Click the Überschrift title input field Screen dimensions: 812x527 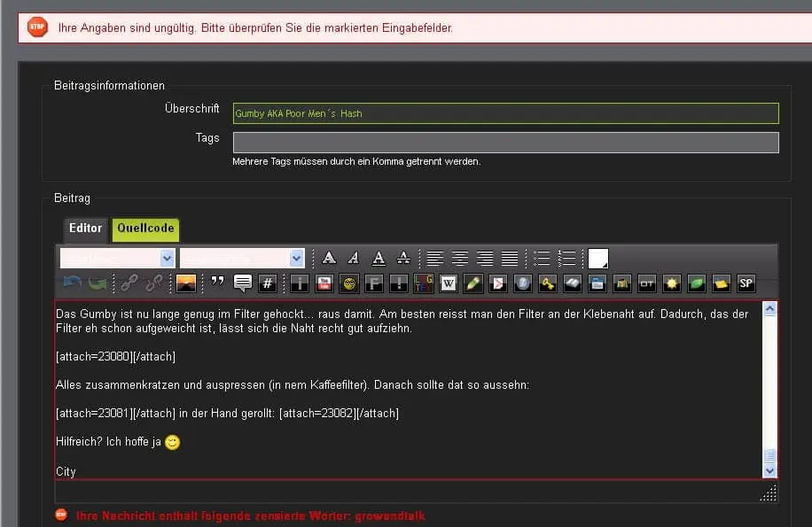coord(505,113)
